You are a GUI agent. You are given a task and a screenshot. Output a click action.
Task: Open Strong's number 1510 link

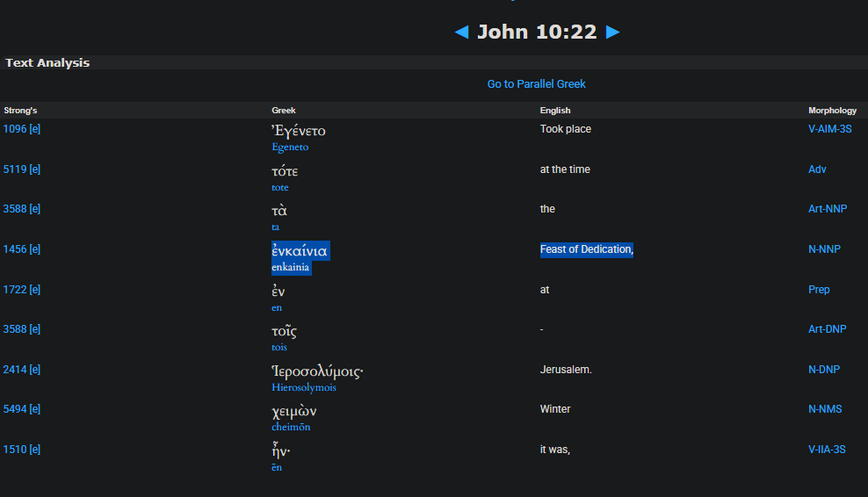click(15, 450)
